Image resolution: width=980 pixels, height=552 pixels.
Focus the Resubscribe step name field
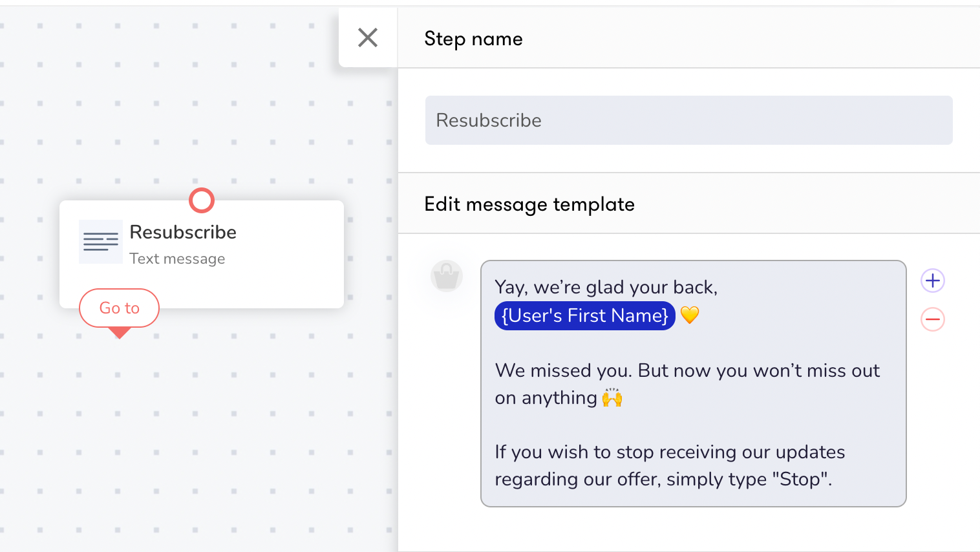689,120
